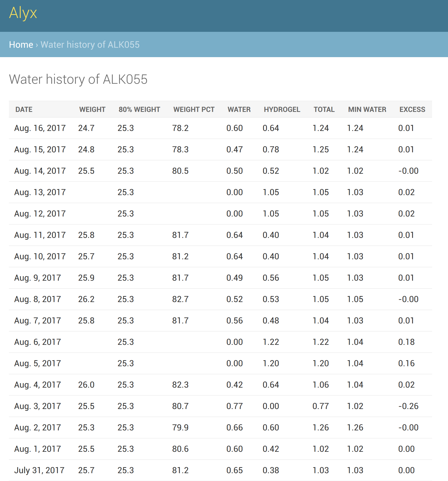Click the weight value 24.7 for Aug. 16
This screenshot has width=448, height=481.
(x=86, y=128)
